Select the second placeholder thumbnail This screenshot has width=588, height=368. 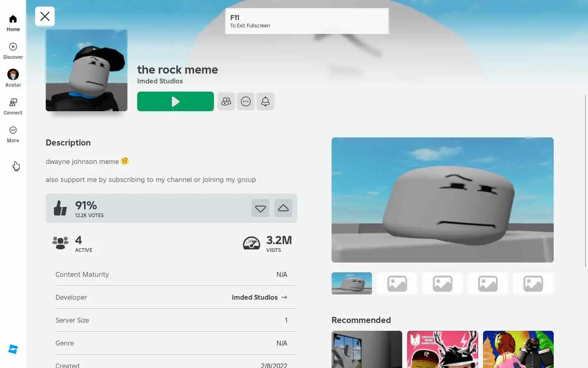[x=397, y=283]
